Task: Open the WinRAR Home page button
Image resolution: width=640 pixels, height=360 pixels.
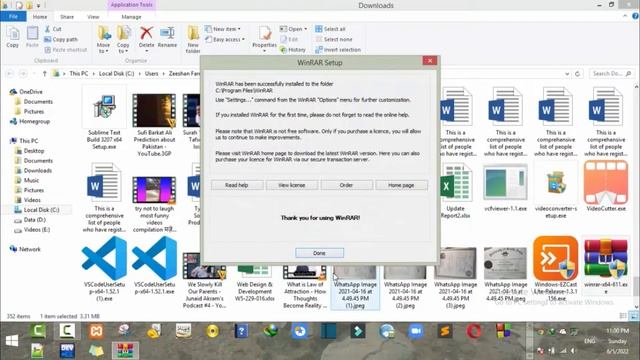Action: pyautogui.click(x=401, y=185)
